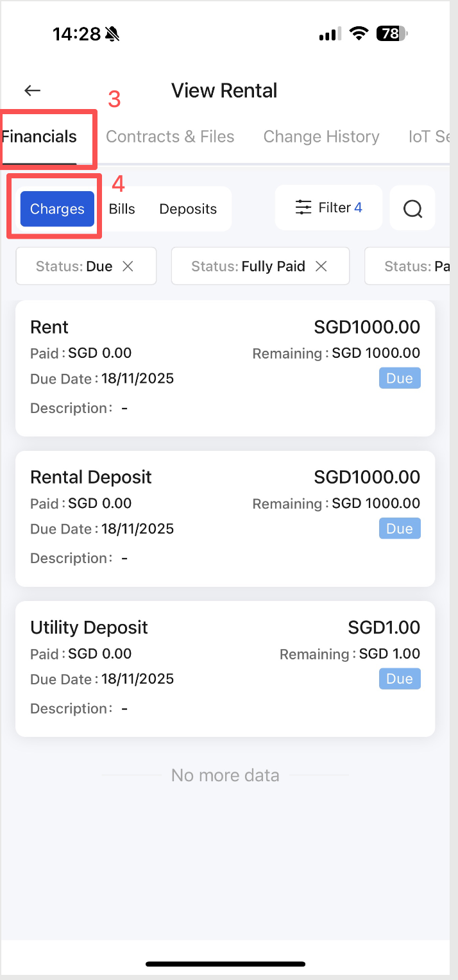Select the Charges segment
Viewport: 458px width, 980px height.
[x=57, y=209]
